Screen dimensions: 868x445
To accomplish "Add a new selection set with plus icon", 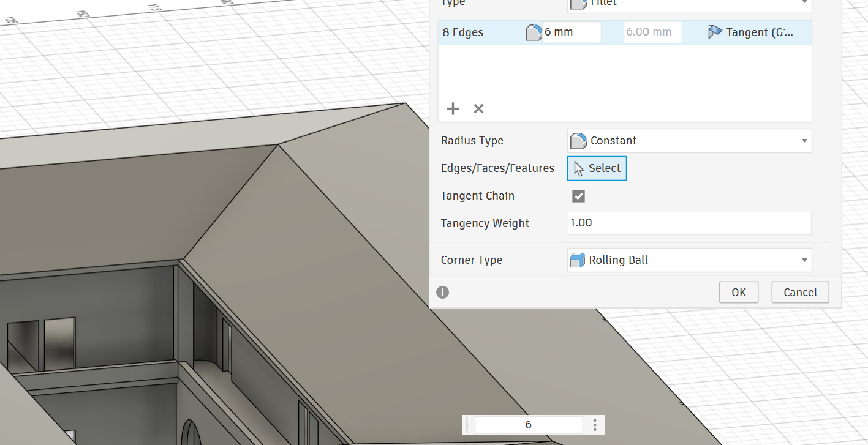I will click(453, 109).
